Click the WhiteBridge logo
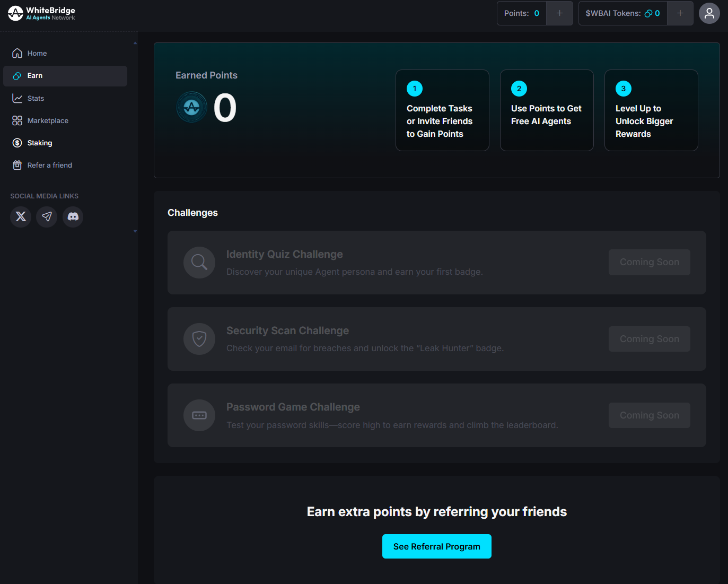The image size is (728, 584). pos(41,13)
